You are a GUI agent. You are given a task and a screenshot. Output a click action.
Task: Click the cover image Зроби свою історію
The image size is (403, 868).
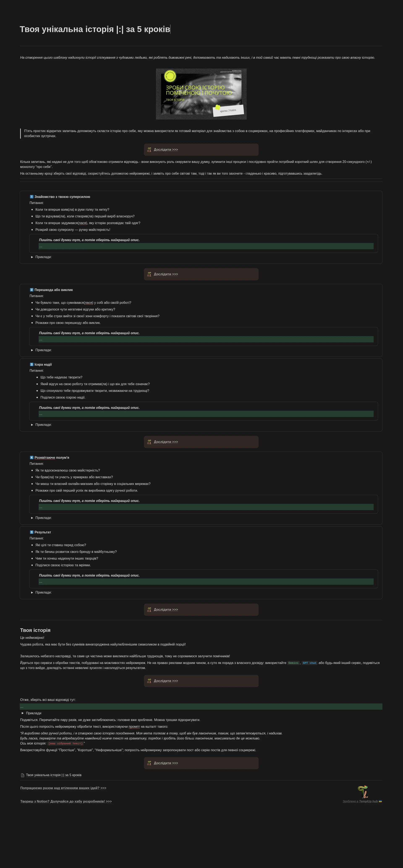(x=201, y=94)
